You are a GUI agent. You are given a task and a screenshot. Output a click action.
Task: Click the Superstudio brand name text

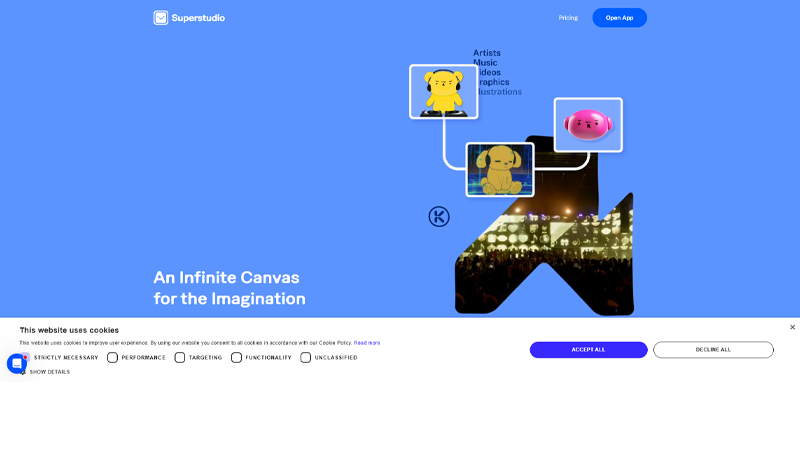tap(198, 18)
